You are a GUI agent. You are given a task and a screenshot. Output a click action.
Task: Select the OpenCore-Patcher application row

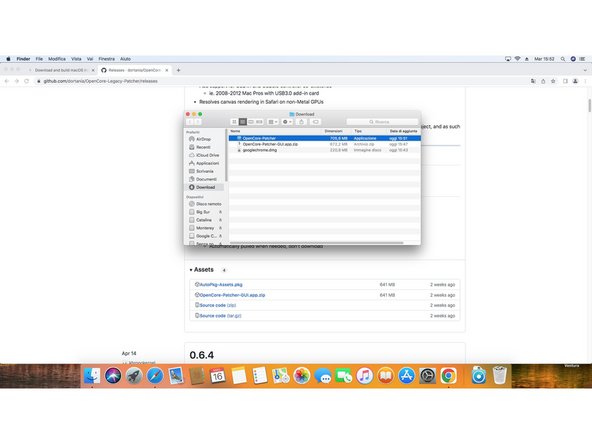(325, 138)
